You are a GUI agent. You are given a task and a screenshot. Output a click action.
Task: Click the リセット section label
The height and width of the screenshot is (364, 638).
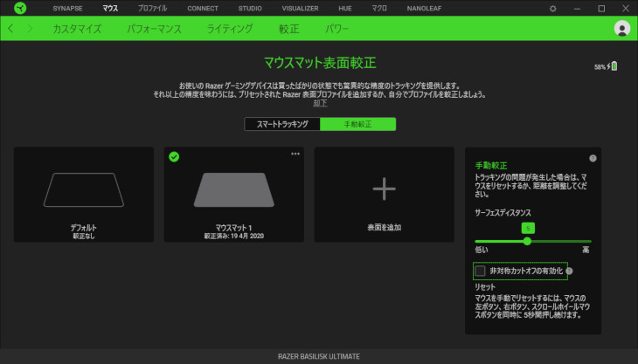point(485,287)
